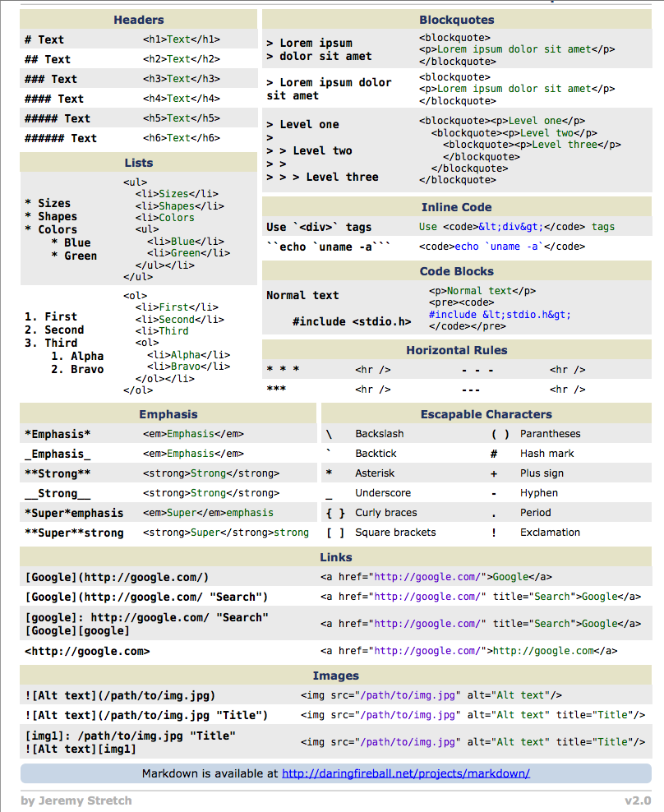Click the Blockquotes section heading
The height and width of the screenshot is (812, 664).
tap(456, 20)
